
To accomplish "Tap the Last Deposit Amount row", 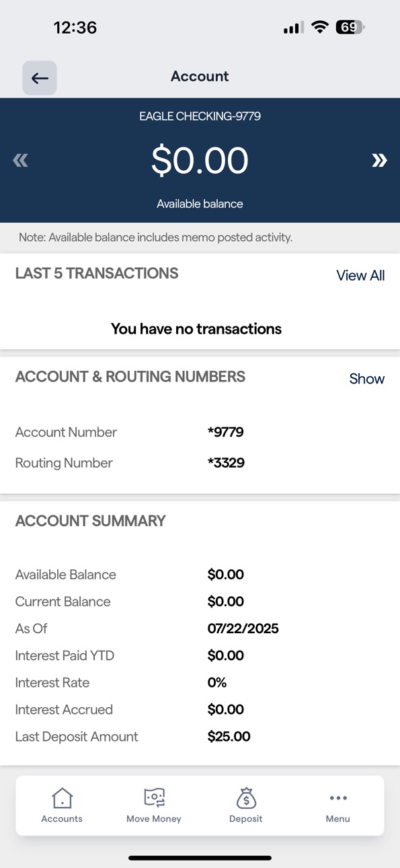I will point(200,737).
